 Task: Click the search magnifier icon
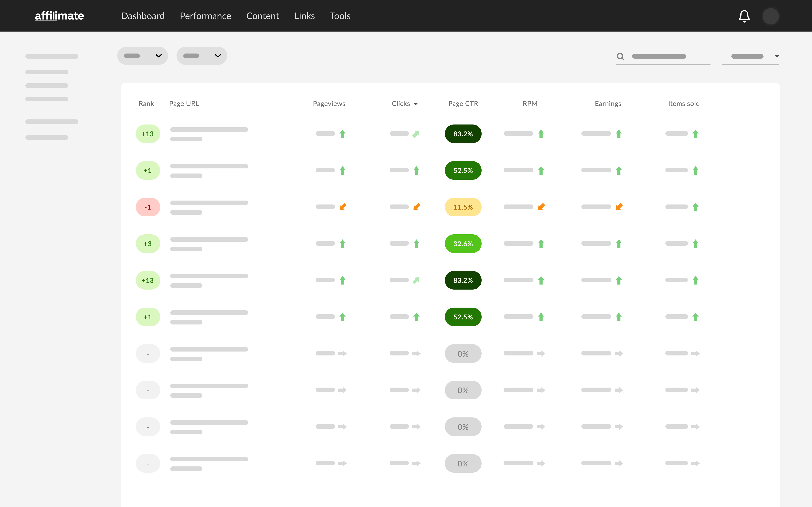coord(620,56)
